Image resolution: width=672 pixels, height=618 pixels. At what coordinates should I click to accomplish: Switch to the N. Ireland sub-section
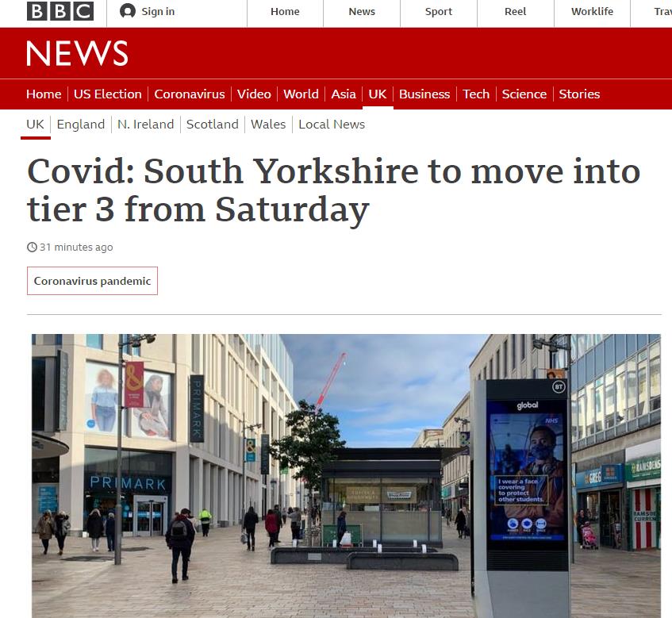pyautogui.click(x=146, y=125)
